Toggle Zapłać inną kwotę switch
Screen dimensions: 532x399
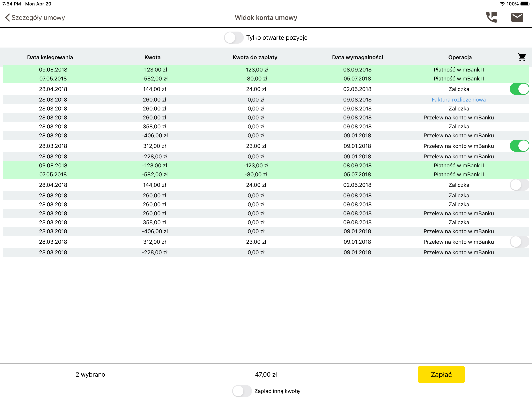pos(242,391)
